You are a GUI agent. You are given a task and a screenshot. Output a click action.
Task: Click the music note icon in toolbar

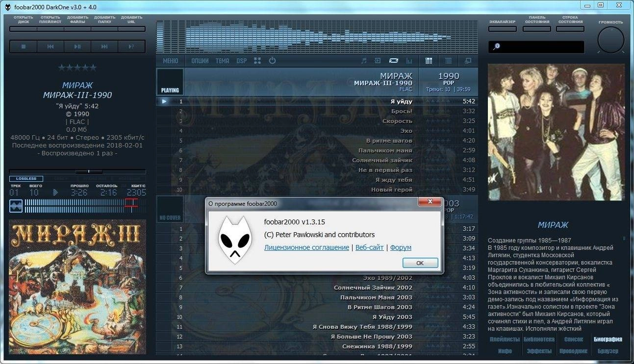[363, 61]
